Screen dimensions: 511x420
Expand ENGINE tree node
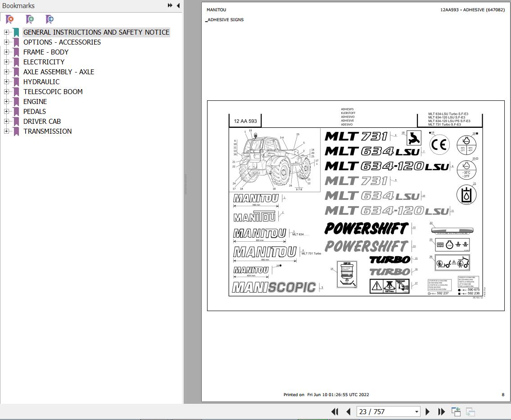click(x=6, y=102)
